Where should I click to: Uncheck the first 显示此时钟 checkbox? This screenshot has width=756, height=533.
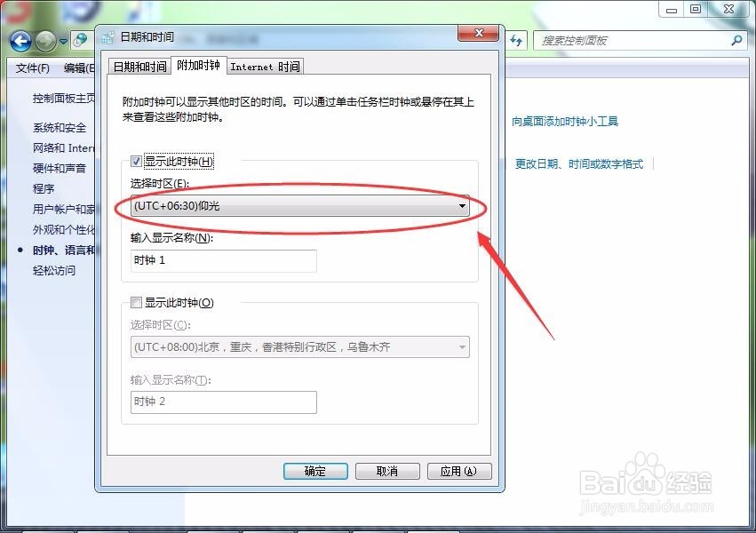(136, 161)
